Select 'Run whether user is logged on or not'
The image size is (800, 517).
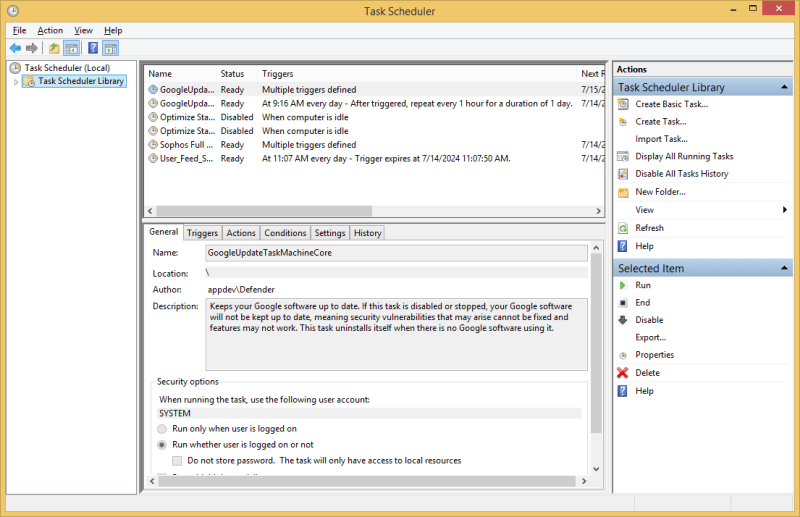(162, 445)
